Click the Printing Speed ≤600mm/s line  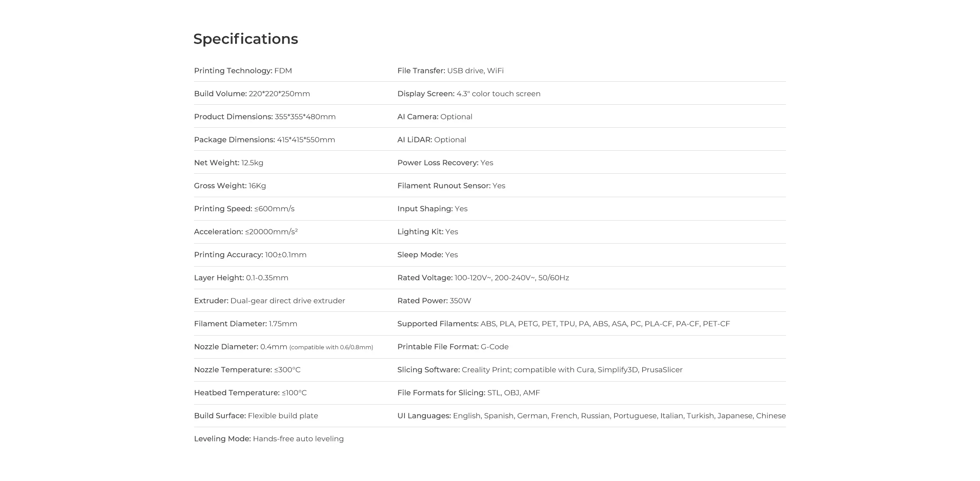click(244, 209)
